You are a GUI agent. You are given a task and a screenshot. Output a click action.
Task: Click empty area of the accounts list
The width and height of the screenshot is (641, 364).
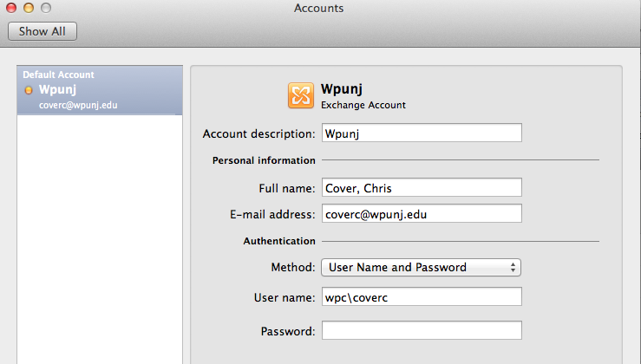[100, 234]
